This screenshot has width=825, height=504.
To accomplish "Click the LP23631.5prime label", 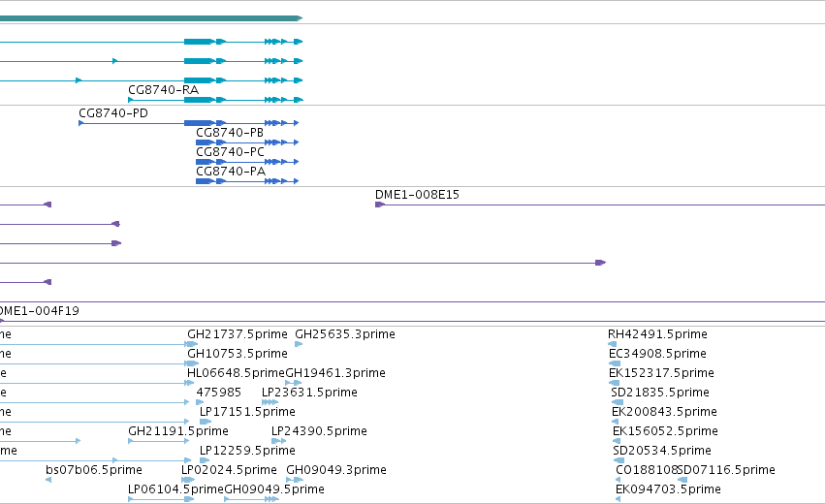I will tap(309, 393).
